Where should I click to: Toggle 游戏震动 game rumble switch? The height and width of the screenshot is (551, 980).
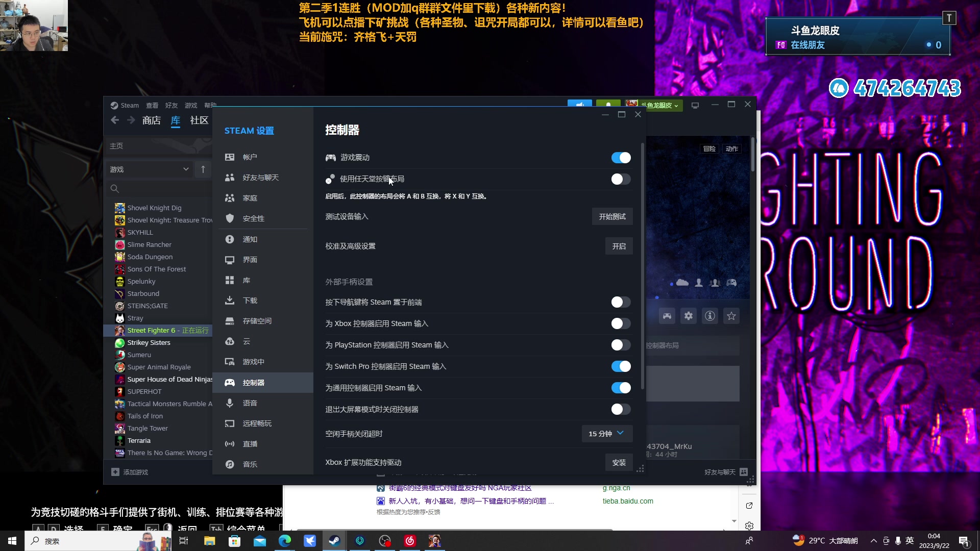pyautogui.click(x=621, y=158)
